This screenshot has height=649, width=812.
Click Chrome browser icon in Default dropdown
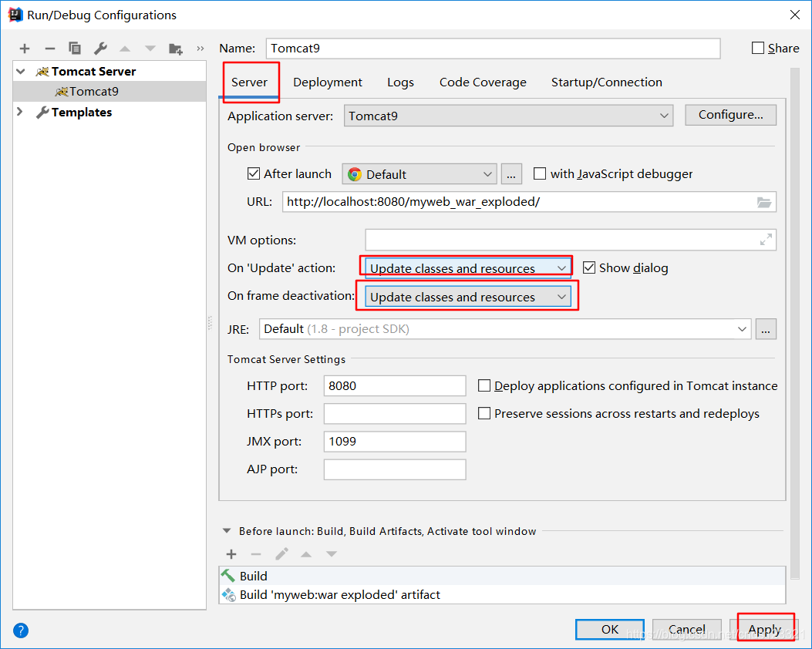pyautogui.click(x=355, y=174)
